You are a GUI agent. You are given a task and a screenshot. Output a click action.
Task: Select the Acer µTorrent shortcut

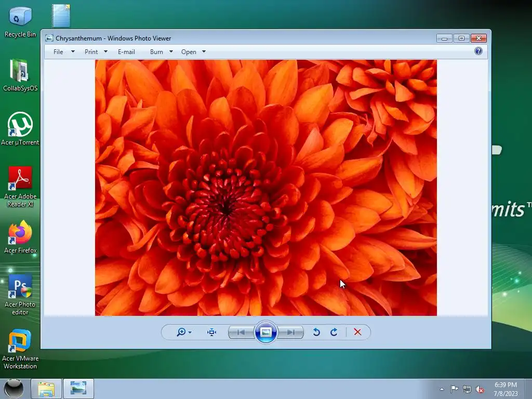[x=20, y=129]
